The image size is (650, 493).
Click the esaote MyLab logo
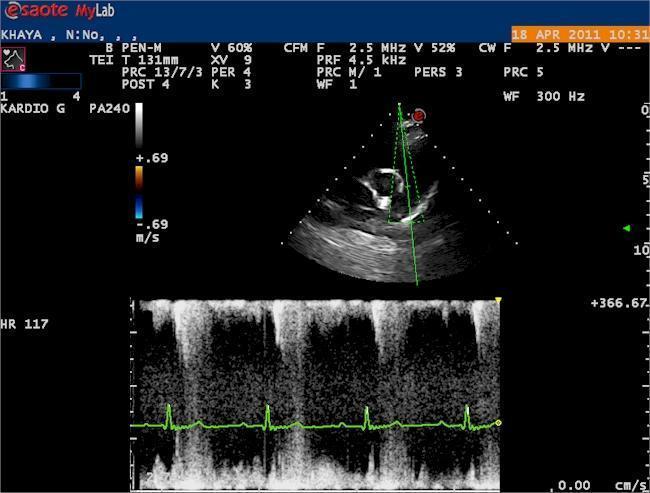pyautogui.click(x=60, y=13)
